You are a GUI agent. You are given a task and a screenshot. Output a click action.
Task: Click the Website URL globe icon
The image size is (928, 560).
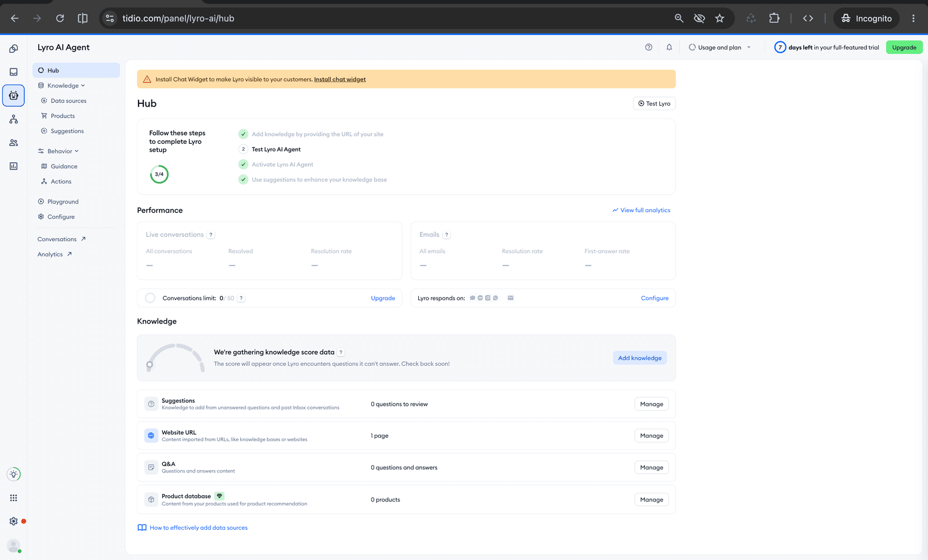point(151,435)
